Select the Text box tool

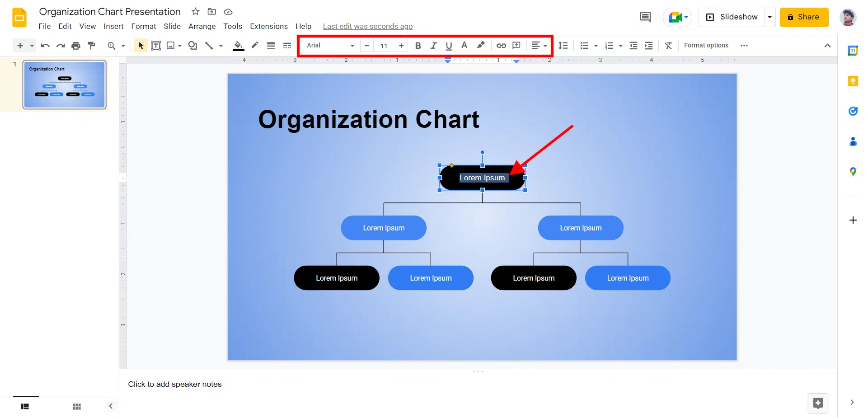(156, 46)
